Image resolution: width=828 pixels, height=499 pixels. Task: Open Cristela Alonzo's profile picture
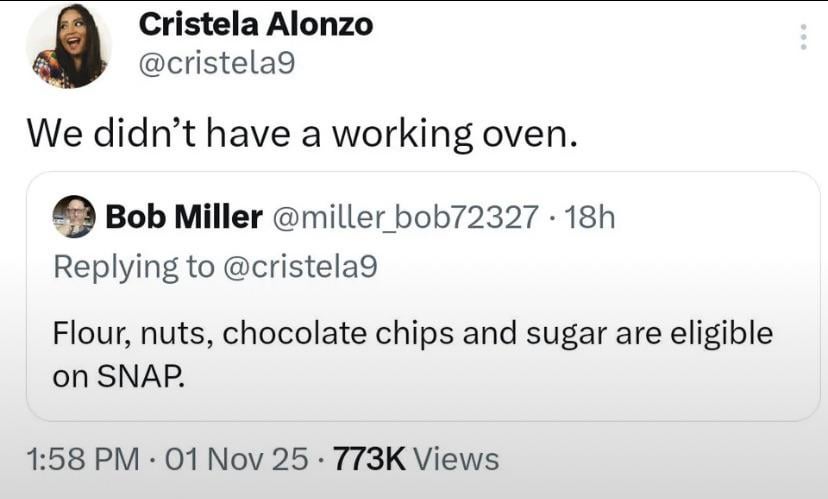tap(68, 46)
